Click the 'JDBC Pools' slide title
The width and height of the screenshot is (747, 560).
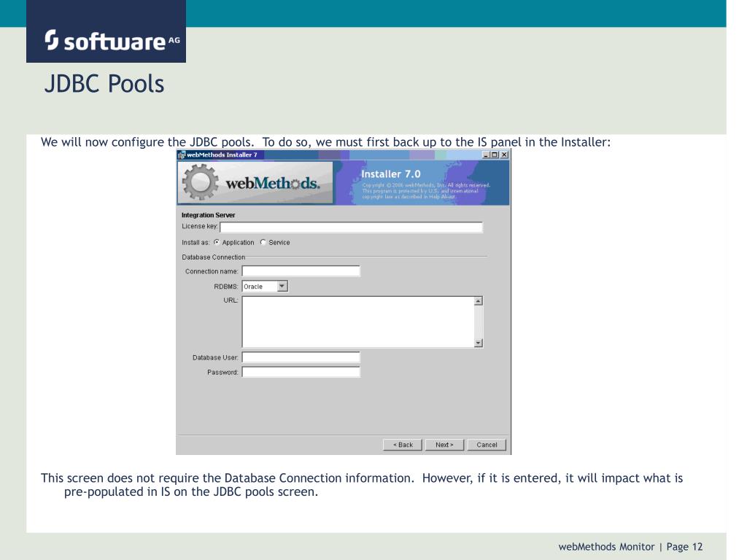click(104, 84)
